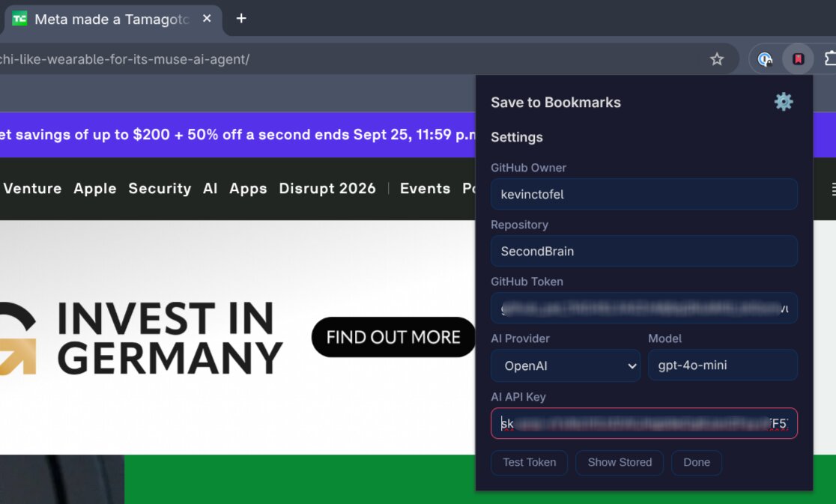
Task: Click the savings promo banner
Action: (237, 134)
